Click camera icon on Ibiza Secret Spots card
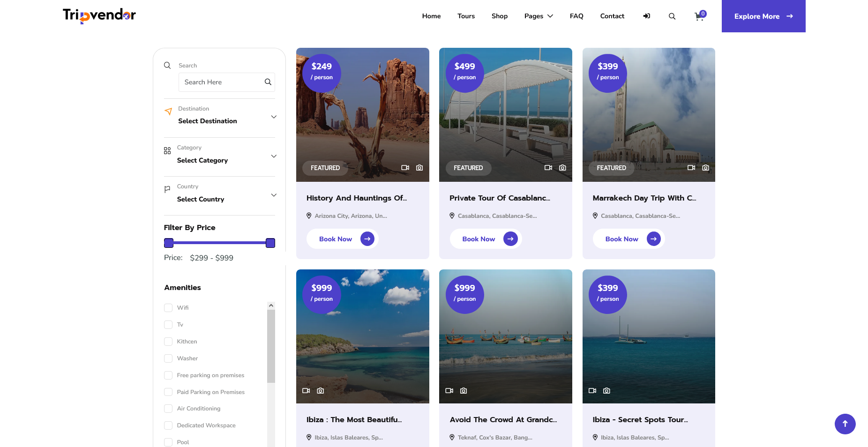 click(606, 391)
